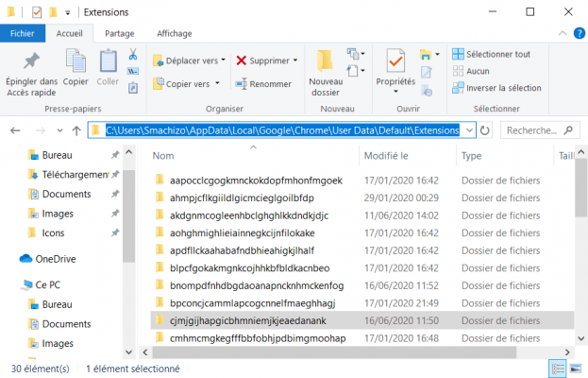The image size is (588, 378).
Task: Open the help question mark icon
Action: point(580,33)
